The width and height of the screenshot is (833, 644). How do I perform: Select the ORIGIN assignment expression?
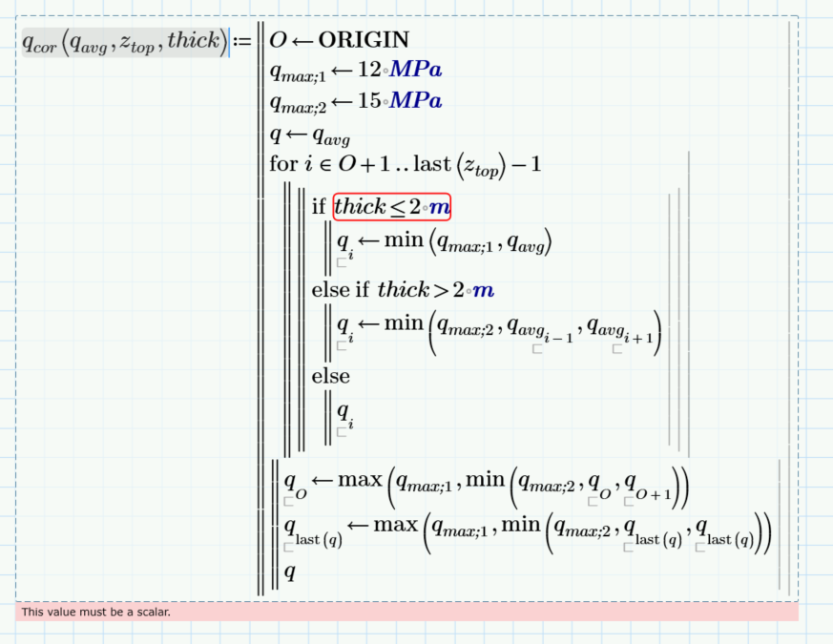coord(339,40)
